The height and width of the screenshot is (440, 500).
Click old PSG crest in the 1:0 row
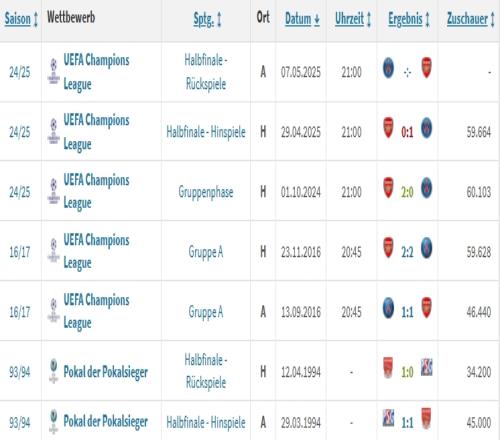point(427,367)
